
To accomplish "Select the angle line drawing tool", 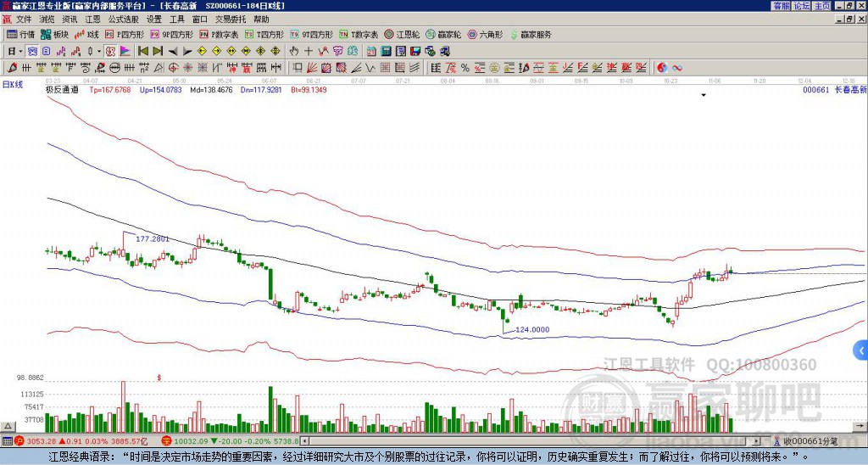I will 355,68.
